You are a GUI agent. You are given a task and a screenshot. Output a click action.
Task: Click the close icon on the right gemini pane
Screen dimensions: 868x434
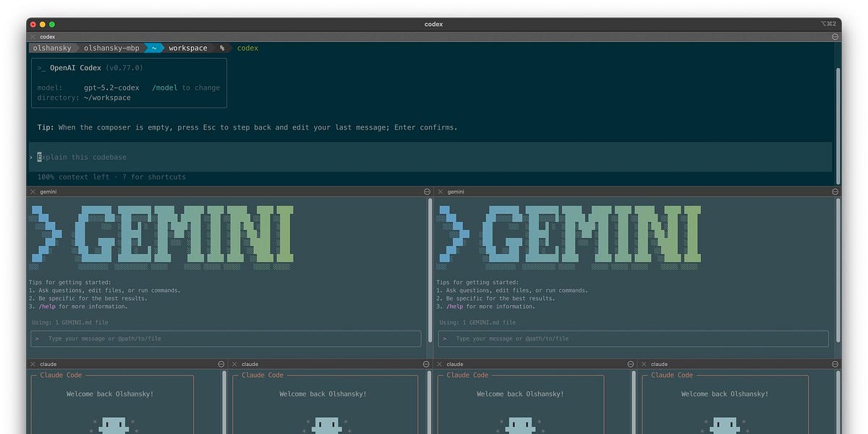[440, 192]
